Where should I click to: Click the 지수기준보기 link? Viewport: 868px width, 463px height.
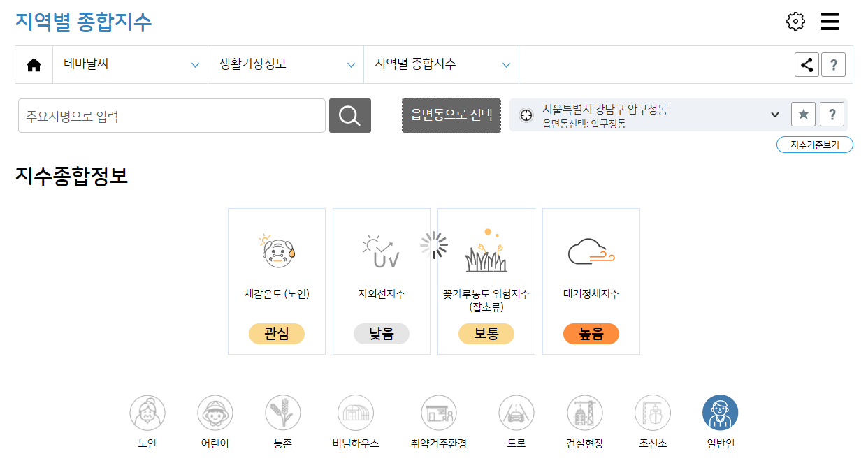coord(815,145)
